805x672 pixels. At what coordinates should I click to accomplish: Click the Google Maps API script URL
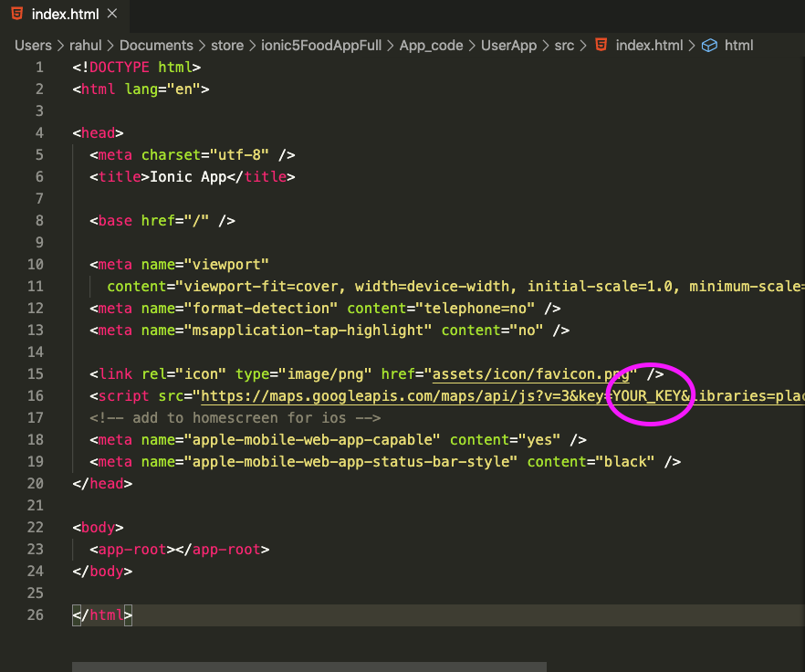click(402, 396)
